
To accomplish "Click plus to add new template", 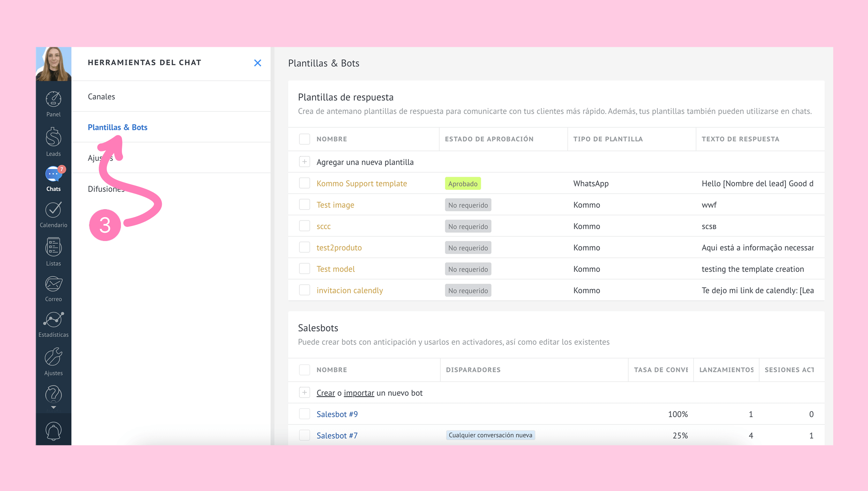I will click(304, 162).
